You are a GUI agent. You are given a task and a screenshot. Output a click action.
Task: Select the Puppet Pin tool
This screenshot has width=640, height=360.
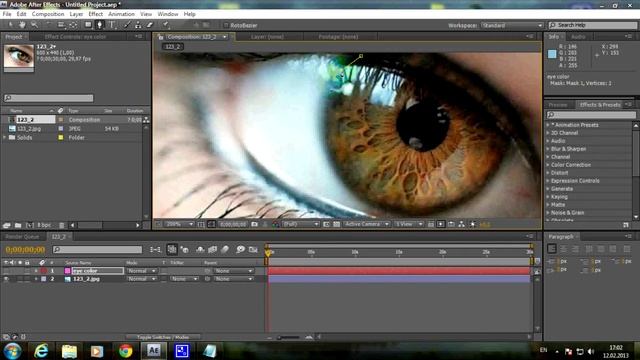point(165,25)
